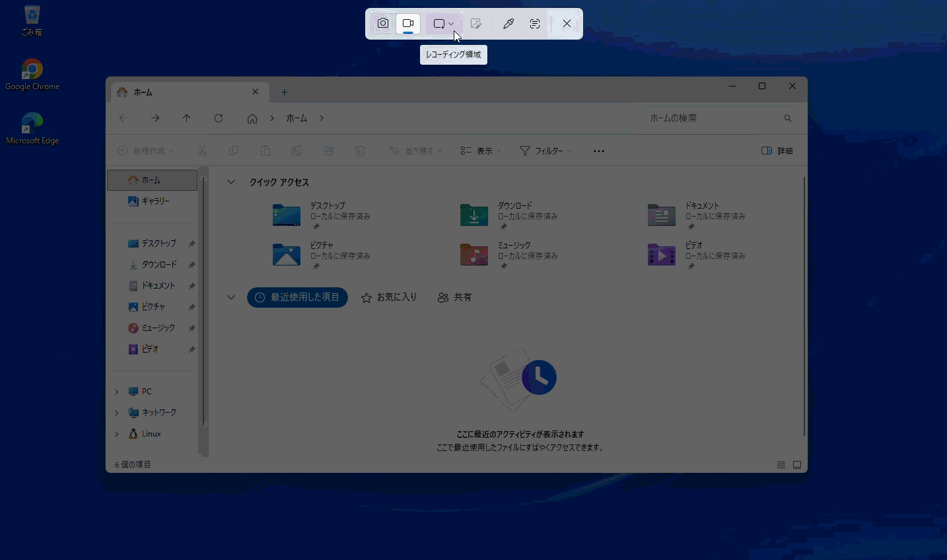Switch Snipping Tool to screenshot camera mode
Viewport: 947px width, 560px height.
click(x=383, y=24)
